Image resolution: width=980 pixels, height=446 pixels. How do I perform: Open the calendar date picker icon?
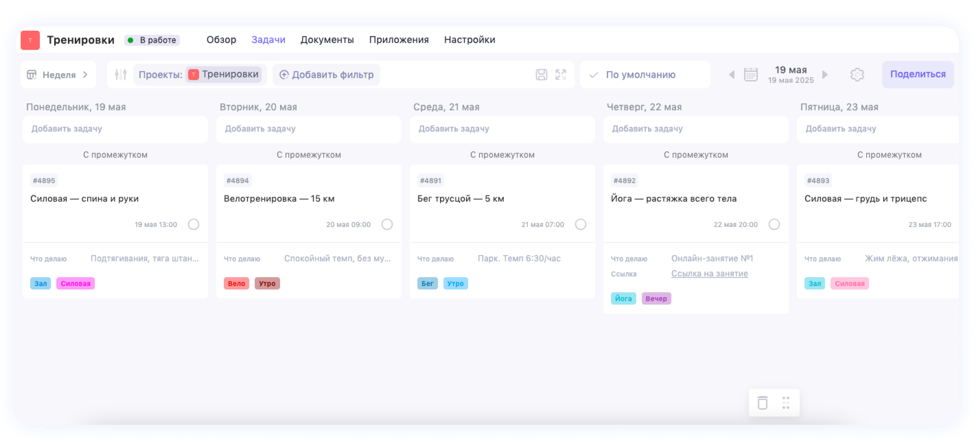click(751, 75)
